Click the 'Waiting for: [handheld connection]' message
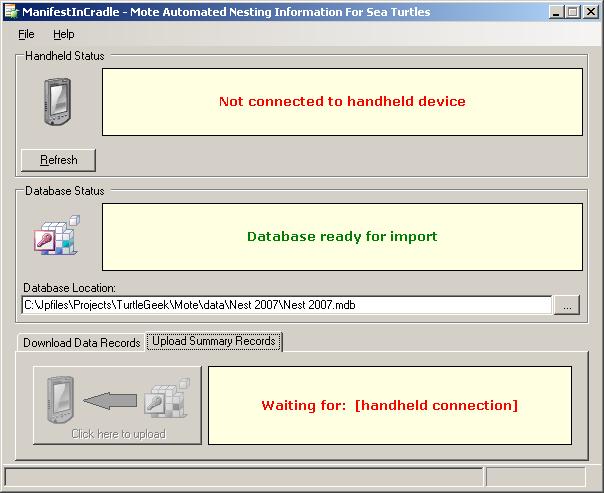This screenshot has width=604, height=493. point(389,405)
